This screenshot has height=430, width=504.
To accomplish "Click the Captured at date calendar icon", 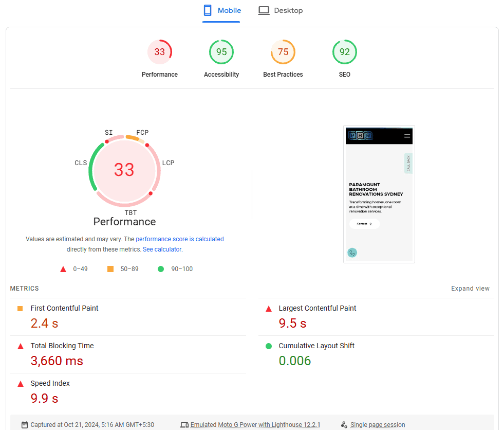I will [x=25, y=425].
